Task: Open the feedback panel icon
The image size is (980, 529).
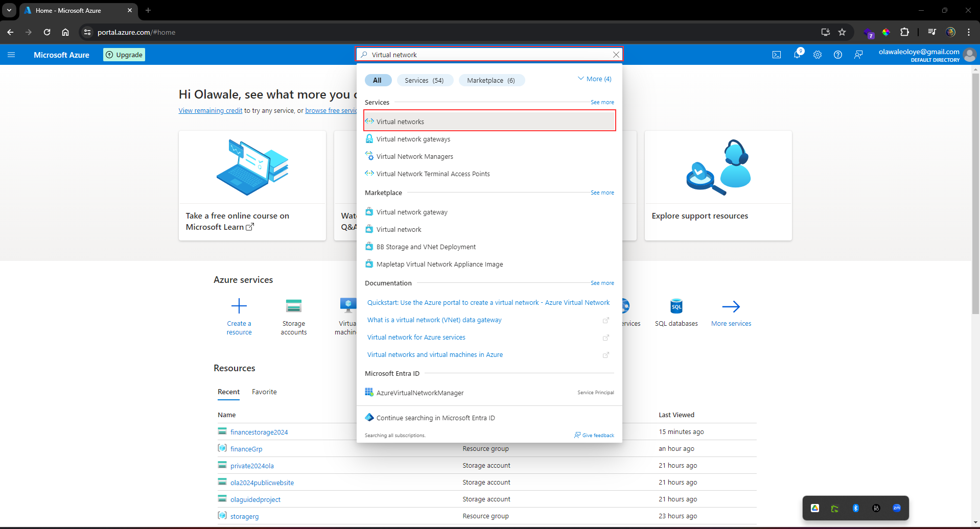Action: 858,55
